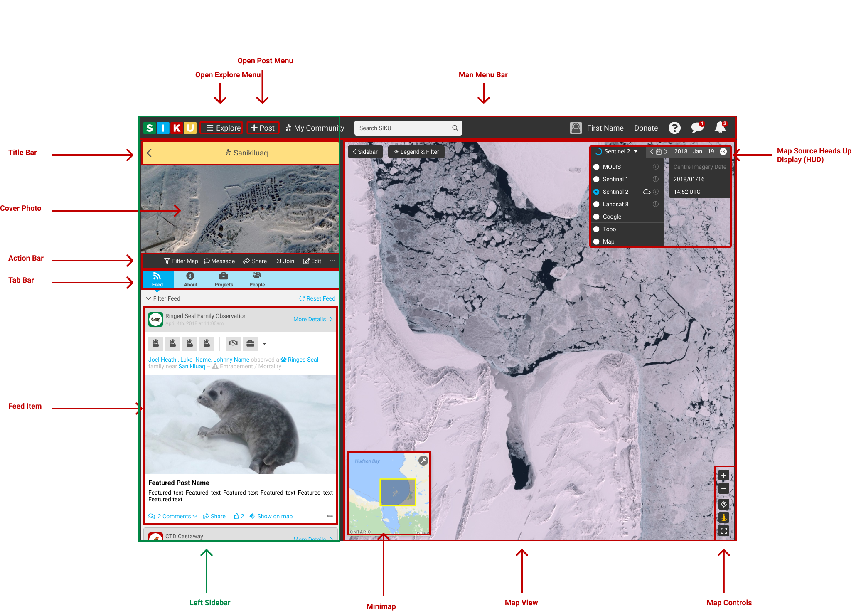
Task: Enter fullscreen with the map expand control
Action: pos(723,531)
